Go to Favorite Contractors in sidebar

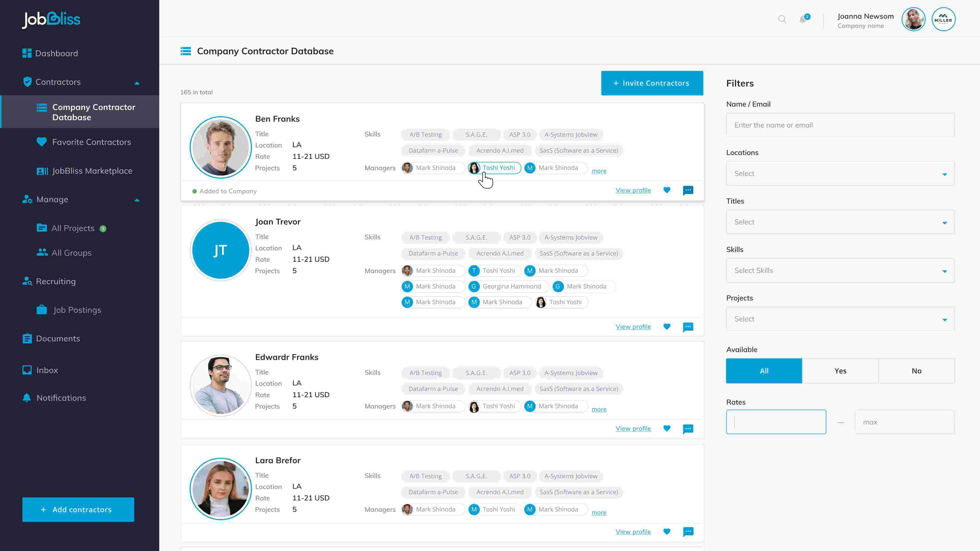[x=91, y=142]
